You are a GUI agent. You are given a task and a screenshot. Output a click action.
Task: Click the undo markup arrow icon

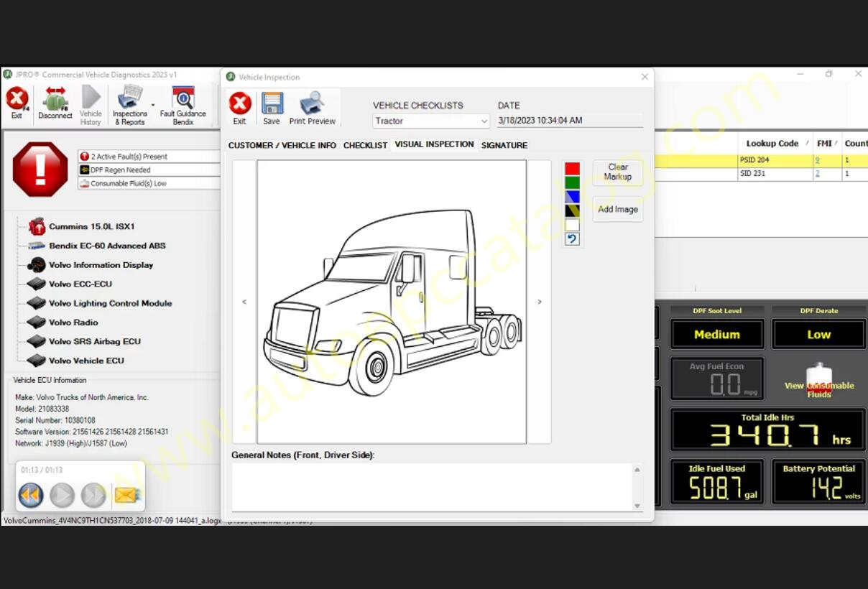(x=572, y=239)
